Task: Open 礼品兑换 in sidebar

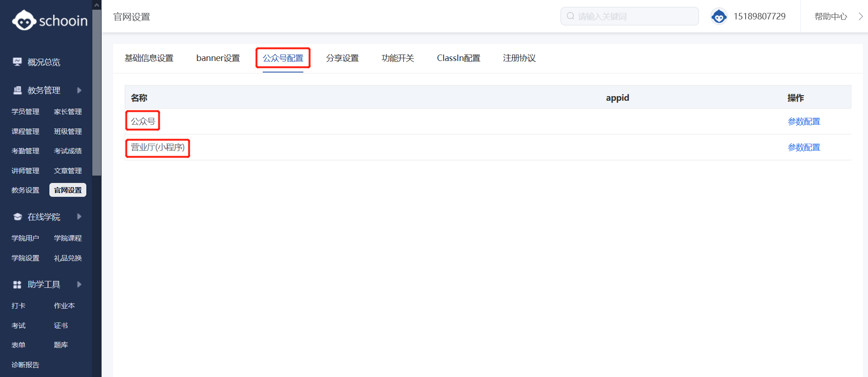Action: [x=68, y=258]
